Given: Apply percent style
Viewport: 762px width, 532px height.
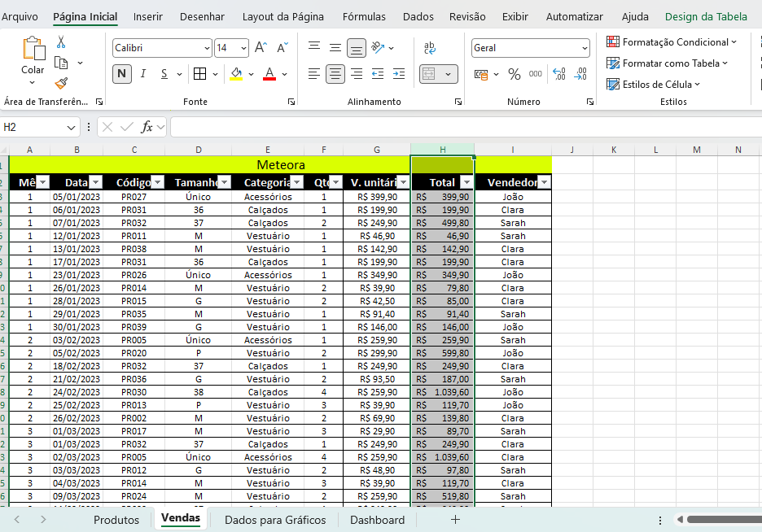Looking at the screenshot, I should click(x=515, y=74).
